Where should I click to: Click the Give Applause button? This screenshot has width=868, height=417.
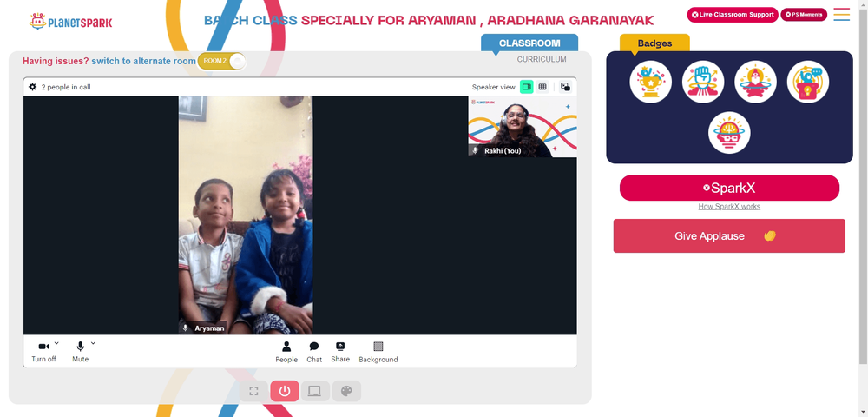(729, 236)
